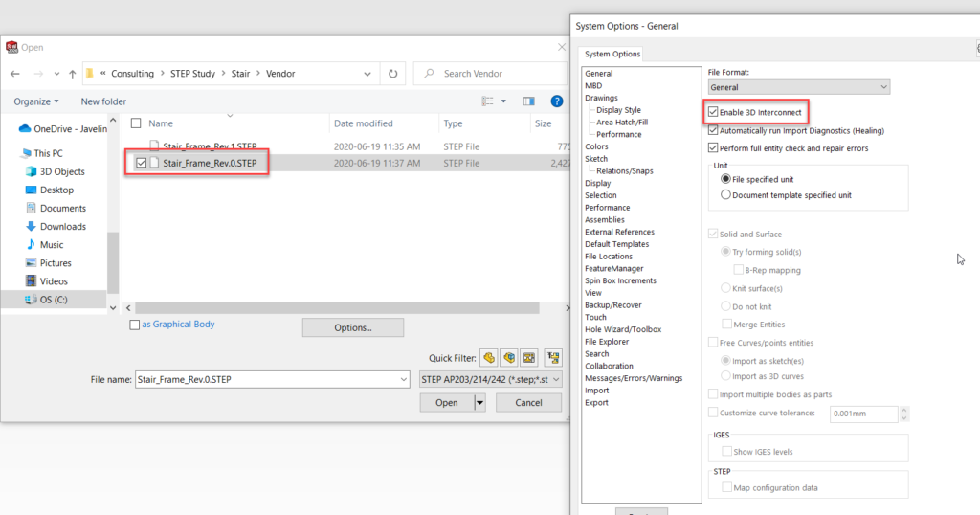Click the Back arrow in Open dialog
The width and height of the screenshot is (980, 515).
pyautogui.click(x=15, y=74)
